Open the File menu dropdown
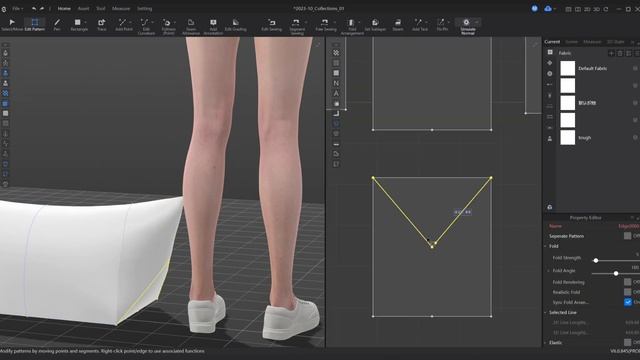640x360 pixels. 17,9
